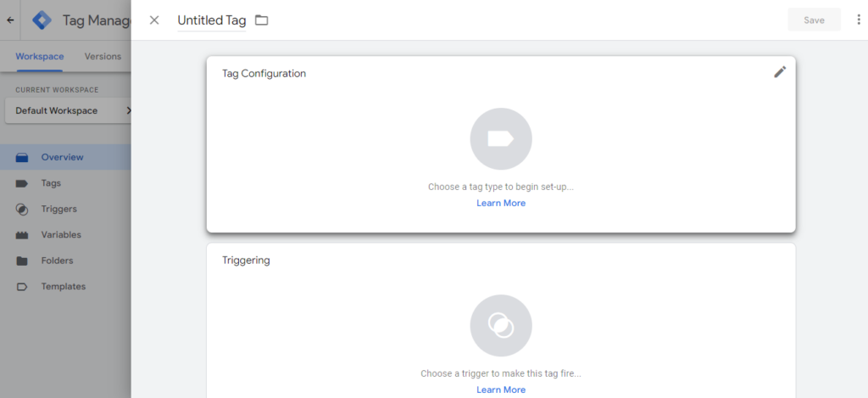Open Learn More link under Tag Configuration
868x398 pixels.
point(501,203)
